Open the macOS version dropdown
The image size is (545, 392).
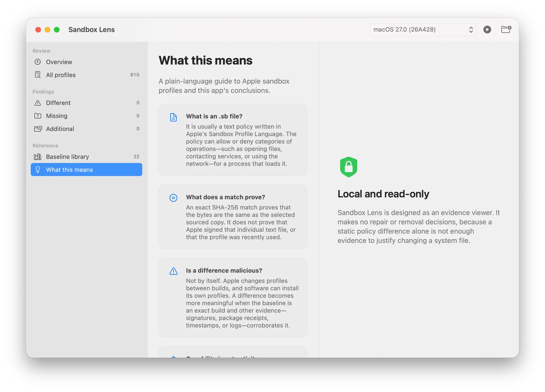pos(423,29)
